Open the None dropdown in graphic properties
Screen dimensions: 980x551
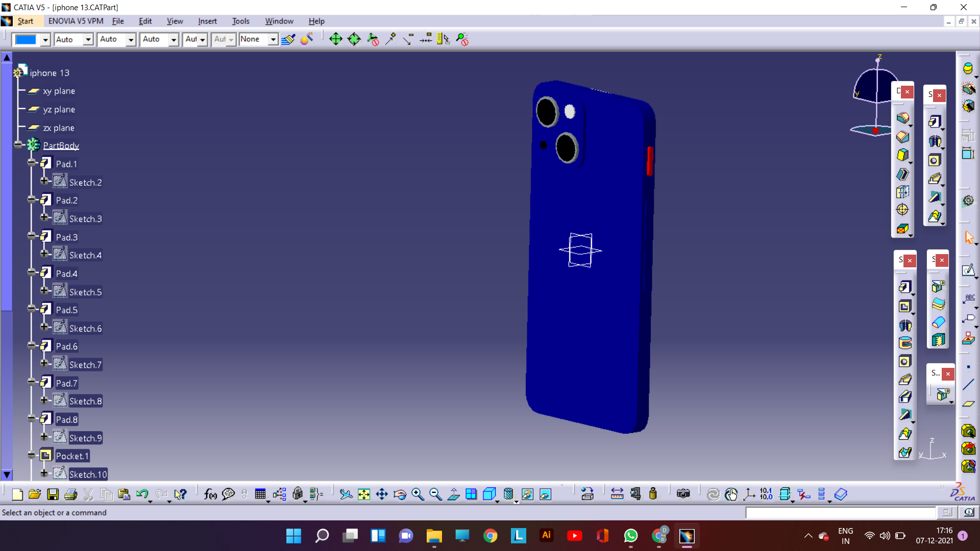273,40
